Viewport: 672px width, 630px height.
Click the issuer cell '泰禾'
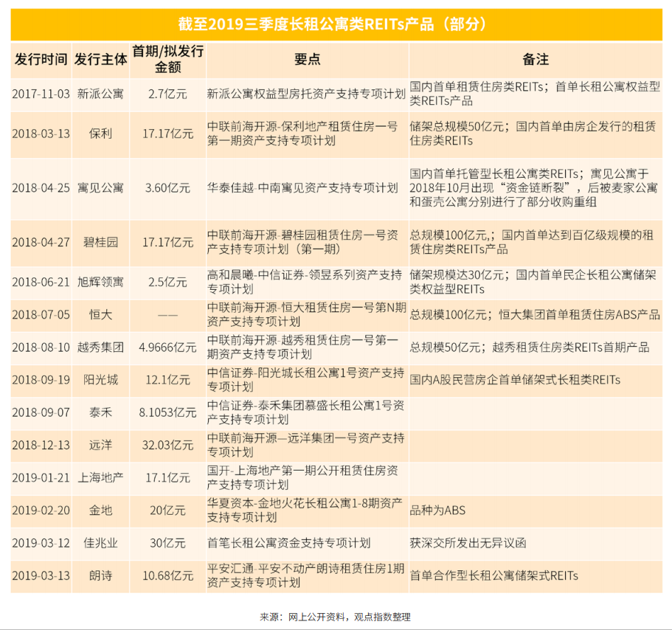tap(101, 412)
